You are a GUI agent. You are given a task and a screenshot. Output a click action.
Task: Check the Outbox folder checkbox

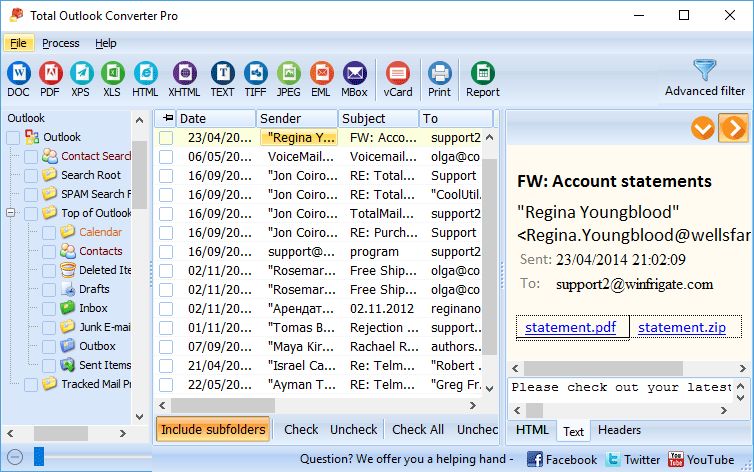49,347
